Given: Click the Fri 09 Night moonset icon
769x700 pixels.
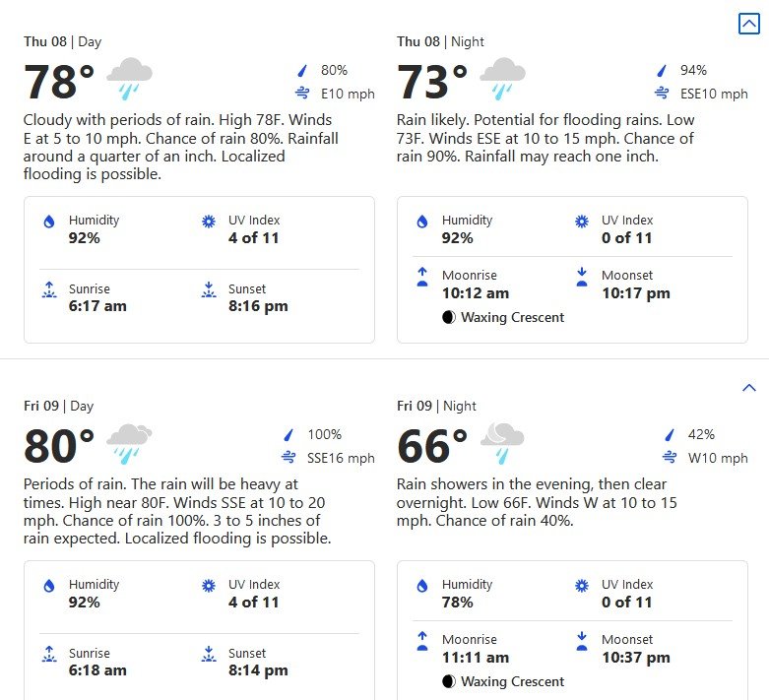Looking at the screenshot, I should pyautogui.click(x=582, y=641).
